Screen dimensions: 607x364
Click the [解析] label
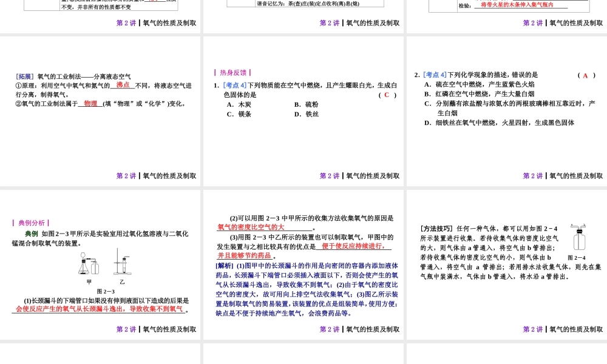(225, 266)
